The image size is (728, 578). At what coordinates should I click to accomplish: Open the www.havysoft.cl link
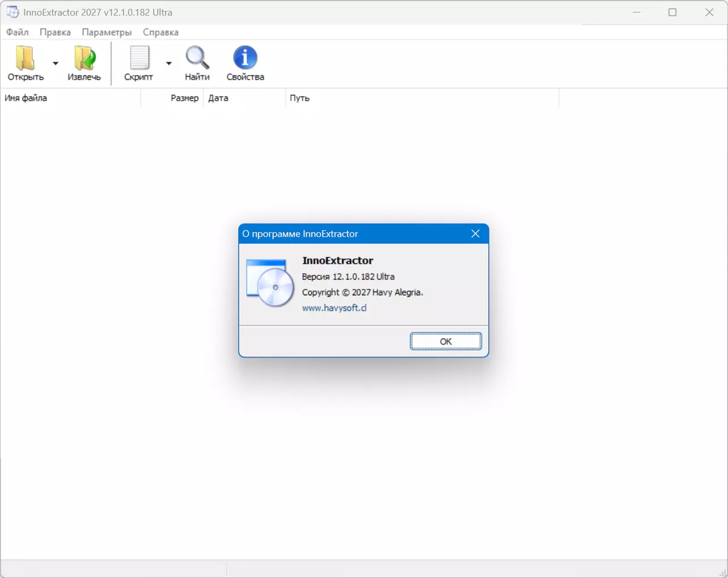click(x=334, y=308)
